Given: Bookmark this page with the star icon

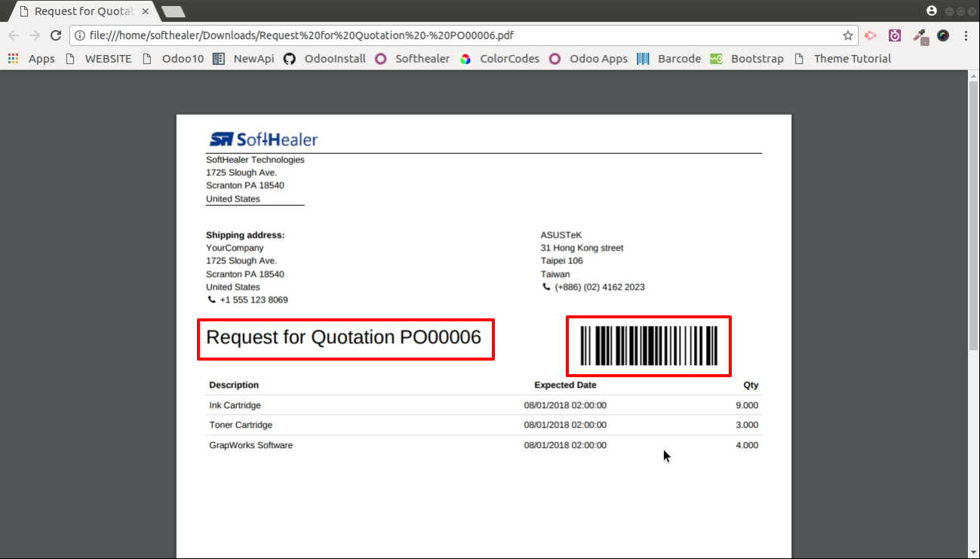Looking at the screenshot, I should tap(847, 35).
